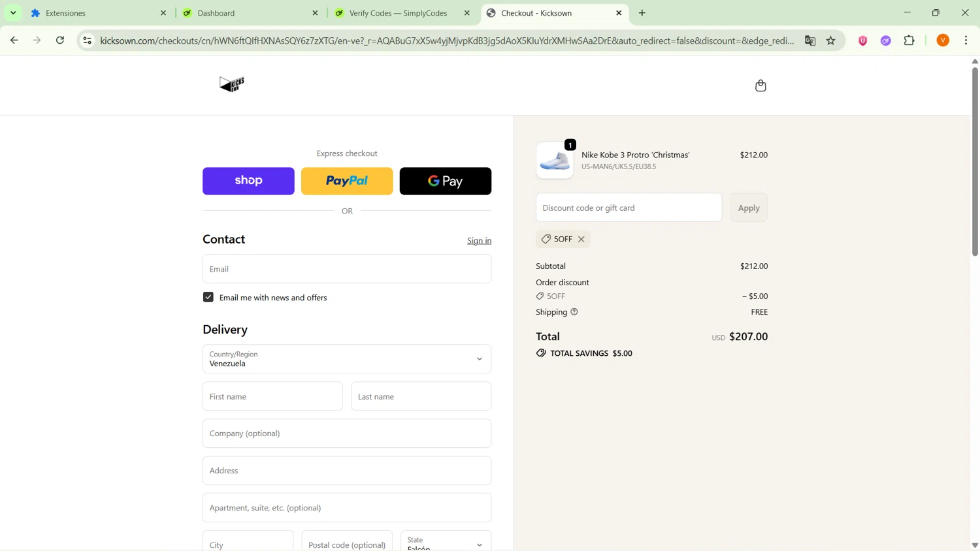Click the Nike Kobe 3 product thumbnail
980x551 pixels.
[555, 161]
